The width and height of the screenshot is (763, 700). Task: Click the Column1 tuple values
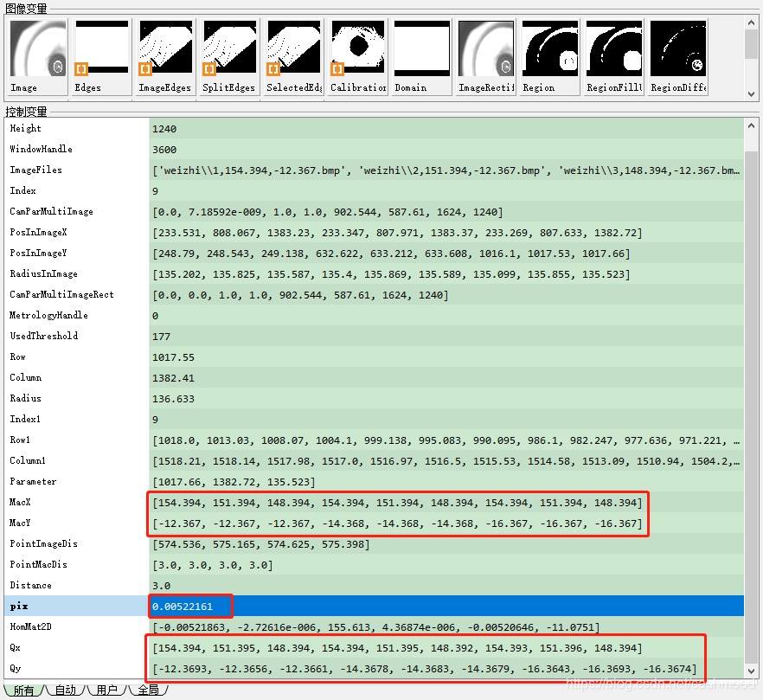446,461
